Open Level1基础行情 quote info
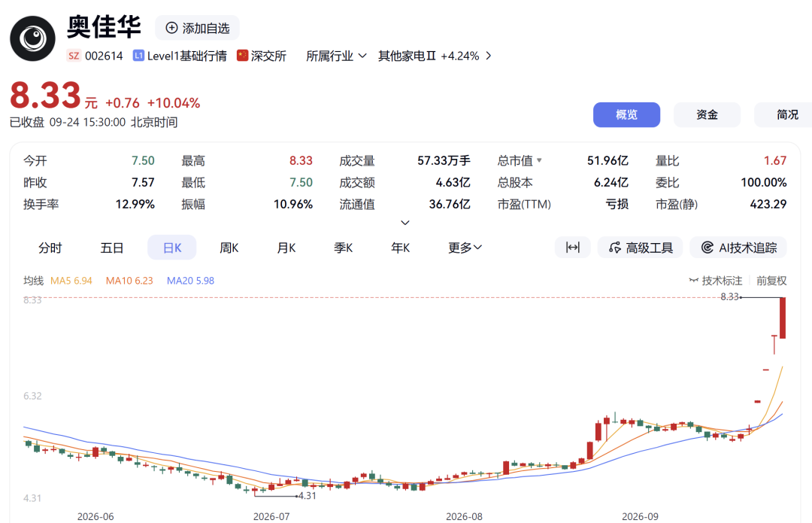 point(186,56)
